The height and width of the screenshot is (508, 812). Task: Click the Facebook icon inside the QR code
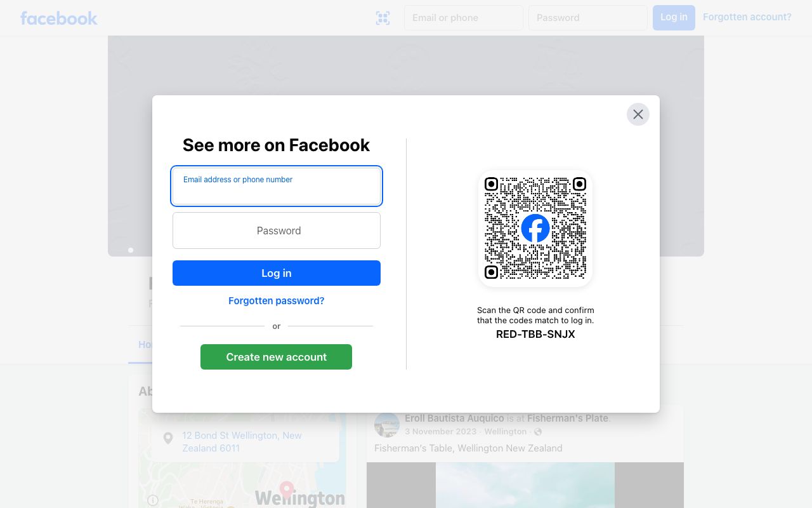pyautogui.click(x=535, y=229)
